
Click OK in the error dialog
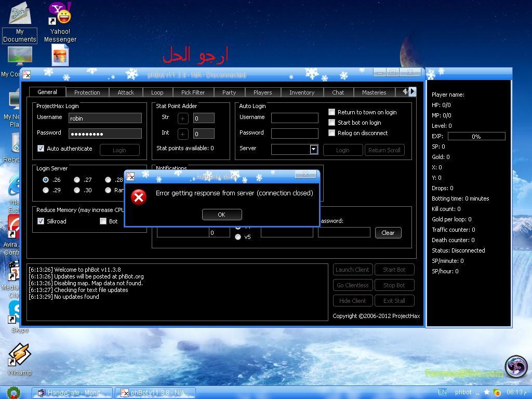(222, 215)
